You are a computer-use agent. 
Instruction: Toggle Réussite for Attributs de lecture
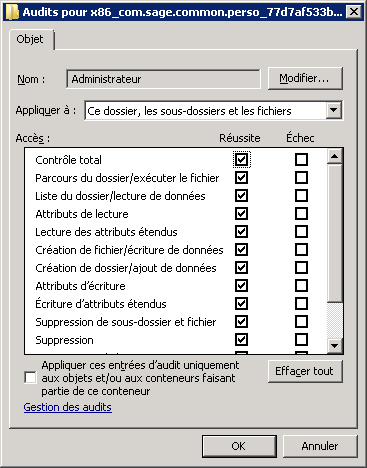point(241,214)
